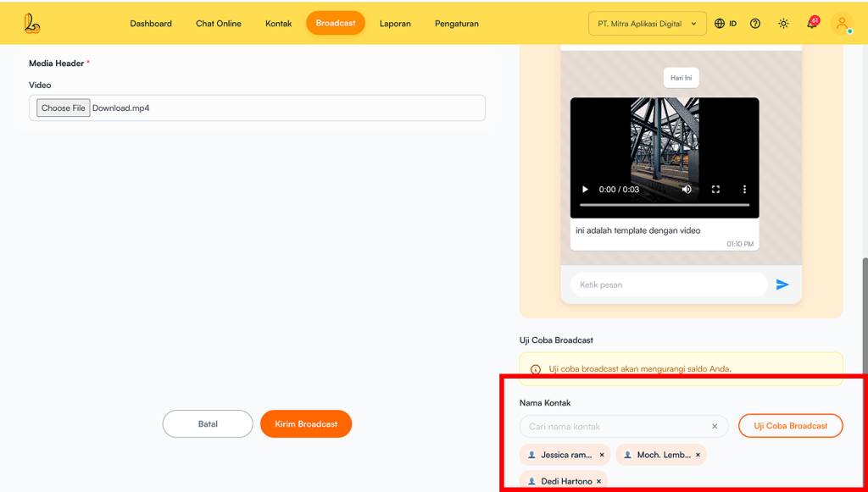Remove Dedi Hartono contact chip
The image size is (868, 492).
click(x=598, y=481)
